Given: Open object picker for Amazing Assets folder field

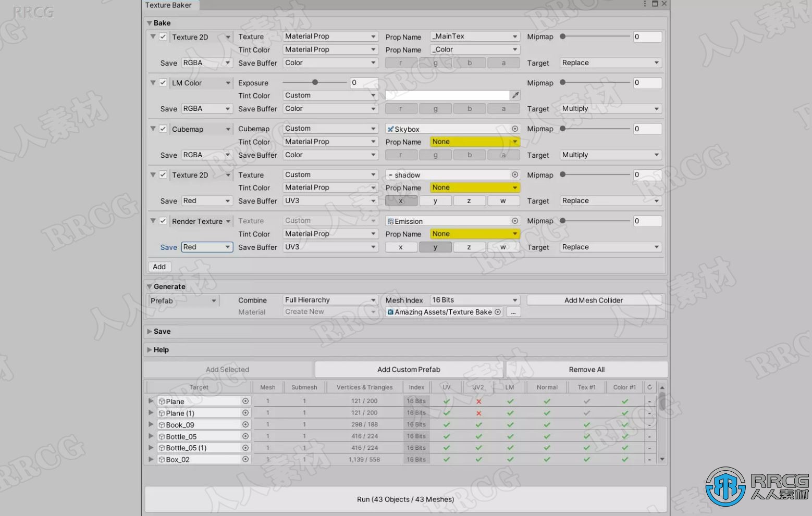Looking at the screenshot, I should coord(498,312).
